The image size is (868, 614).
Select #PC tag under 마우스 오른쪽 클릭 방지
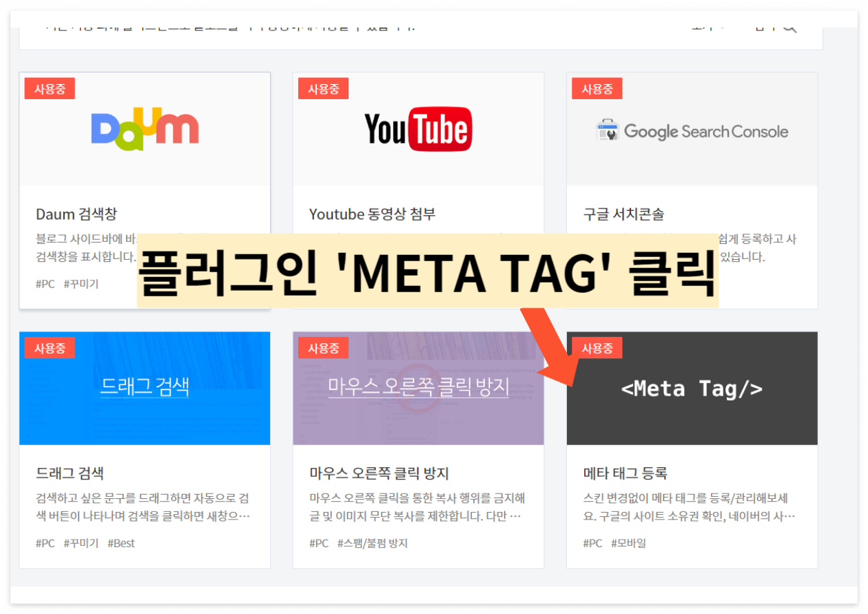tap(318, 543)
